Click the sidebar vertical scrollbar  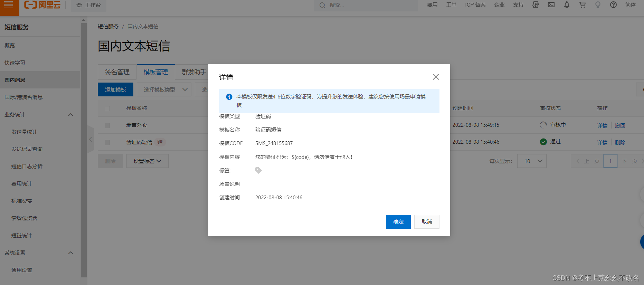coord(84,150)
